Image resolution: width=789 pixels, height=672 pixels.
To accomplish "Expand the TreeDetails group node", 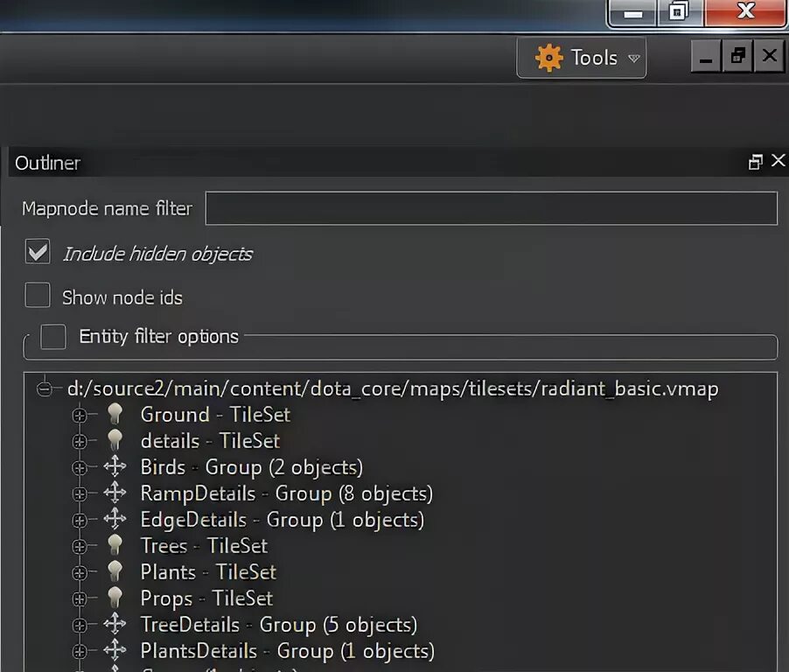I will [79, 625].
